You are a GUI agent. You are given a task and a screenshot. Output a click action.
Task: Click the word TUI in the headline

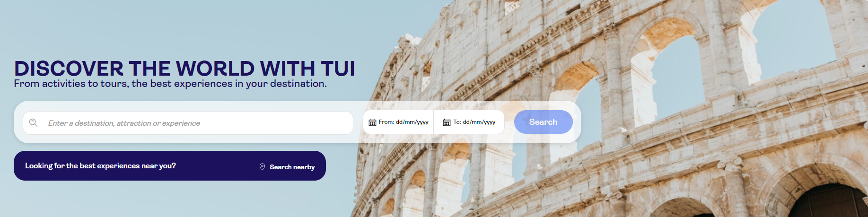(x=338, y=69)
